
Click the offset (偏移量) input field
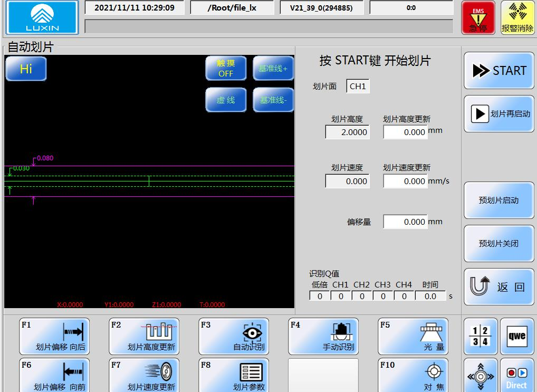coord(405,222)
